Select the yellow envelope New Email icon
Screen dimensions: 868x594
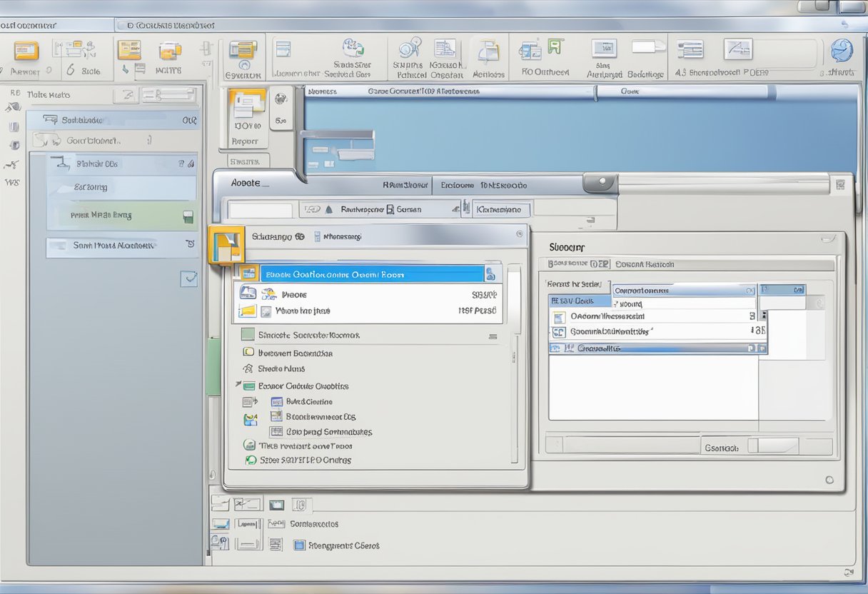[27, 50]
